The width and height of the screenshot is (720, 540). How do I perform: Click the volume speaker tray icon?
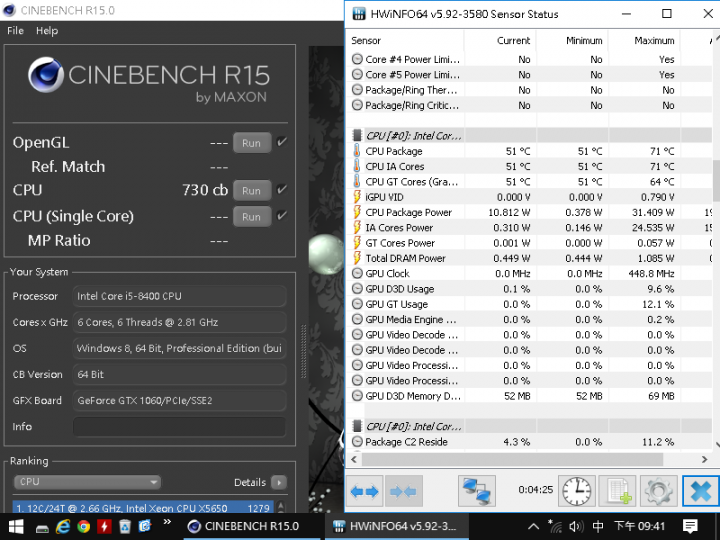576,526
